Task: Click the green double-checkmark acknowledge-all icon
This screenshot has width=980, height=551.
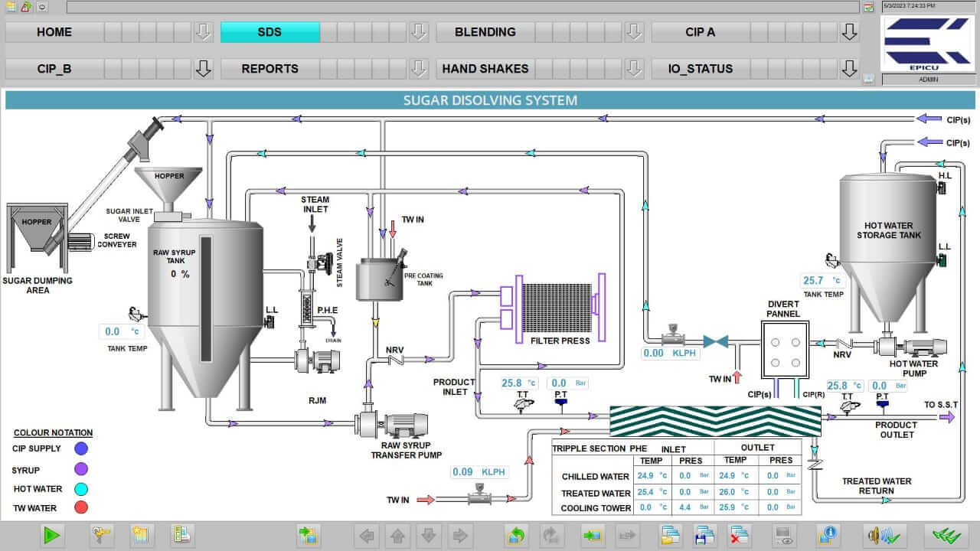Action: pyautogui.click(x=946, y=536)
